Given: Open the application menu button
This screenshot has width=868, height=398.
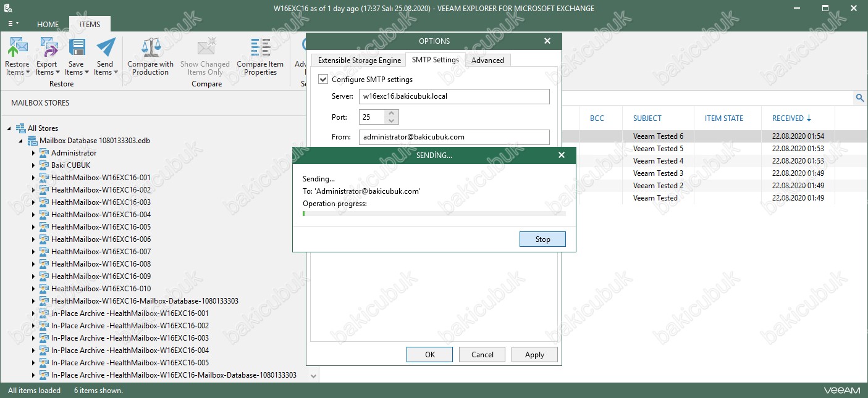Looking at the screenshot, I should (13, 23).
